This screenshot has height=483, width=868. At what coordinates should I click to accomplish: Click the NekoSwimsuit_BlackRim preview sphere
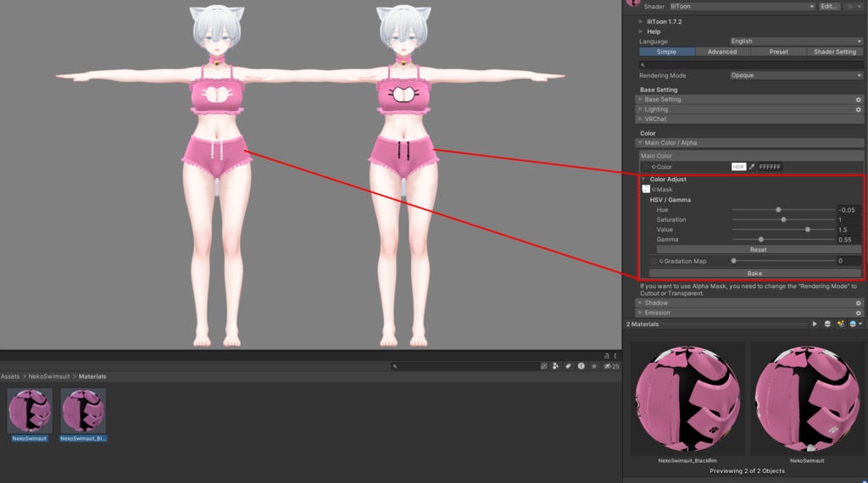click(687, 399)
